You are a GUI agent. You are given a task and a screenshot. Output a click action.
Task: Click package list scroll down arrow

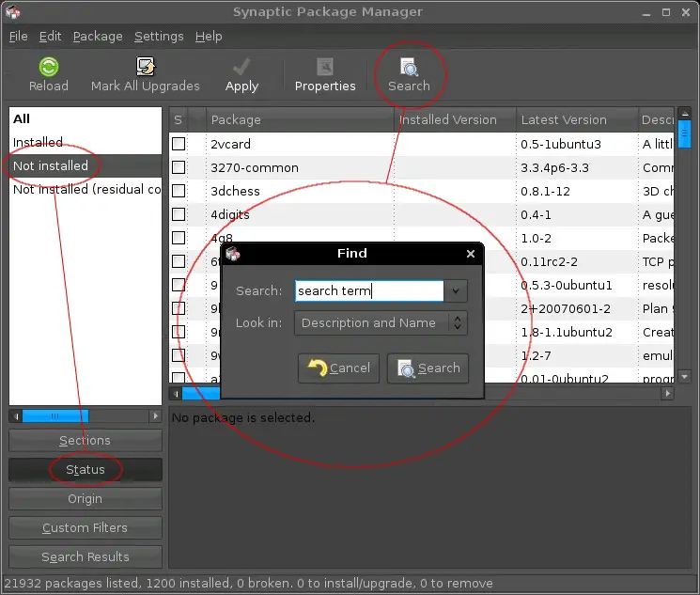[684, 377]
